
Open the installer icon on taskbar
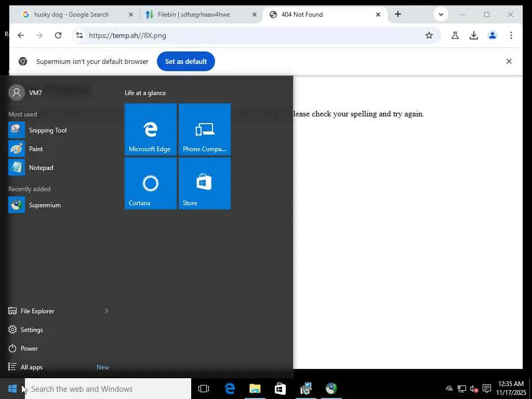[x=305, y=389]
